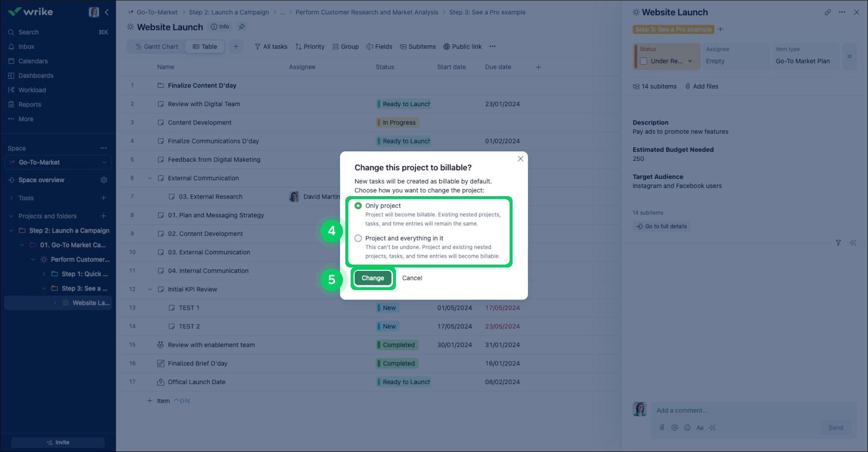Open space settings gear icon
Screen dimensions: 868x452
(x=104, y=180)
